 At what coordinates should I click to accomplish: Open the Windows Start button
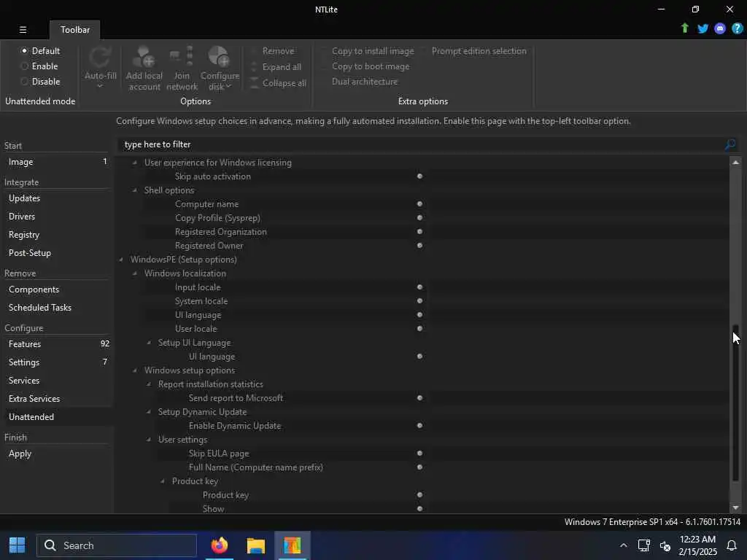pyautogui.click(x=18, y=545)
